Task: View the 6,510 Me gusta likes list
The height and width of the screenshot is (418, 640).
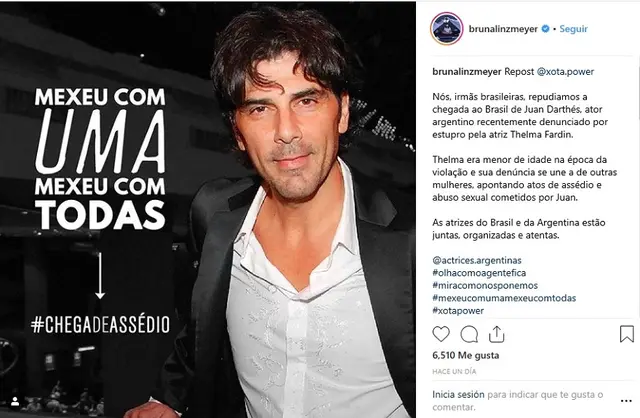Action: click(466, 356)
